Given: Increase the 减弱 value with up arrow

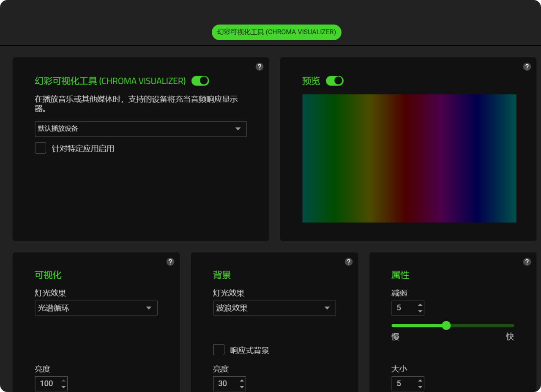Looking at the screenshot, I should click(420, 304).
